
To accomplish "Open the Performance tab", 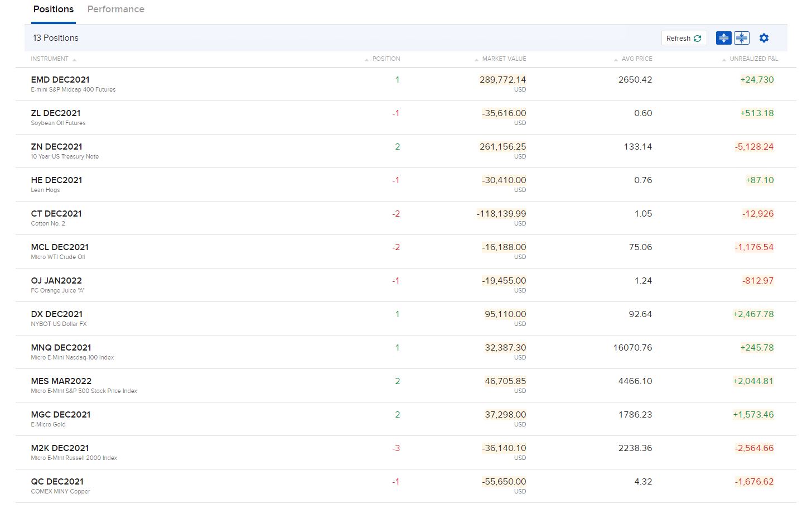I will click(x=115, y=9).
